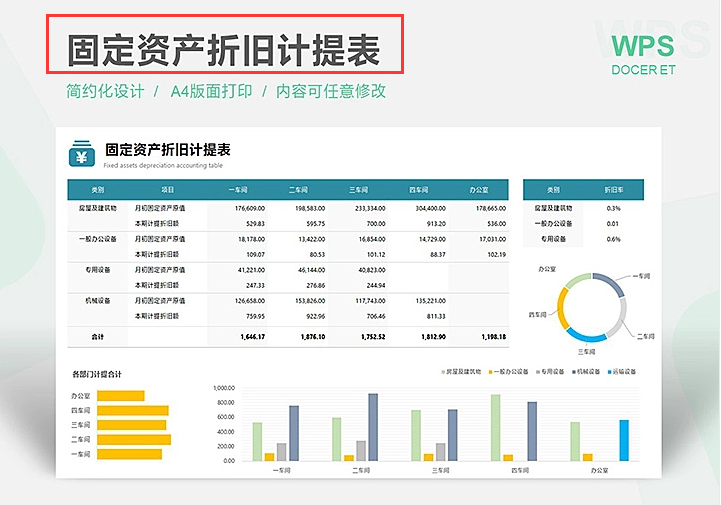Click the 房屋及建筑物 legend entry

[x=461, y=372]
